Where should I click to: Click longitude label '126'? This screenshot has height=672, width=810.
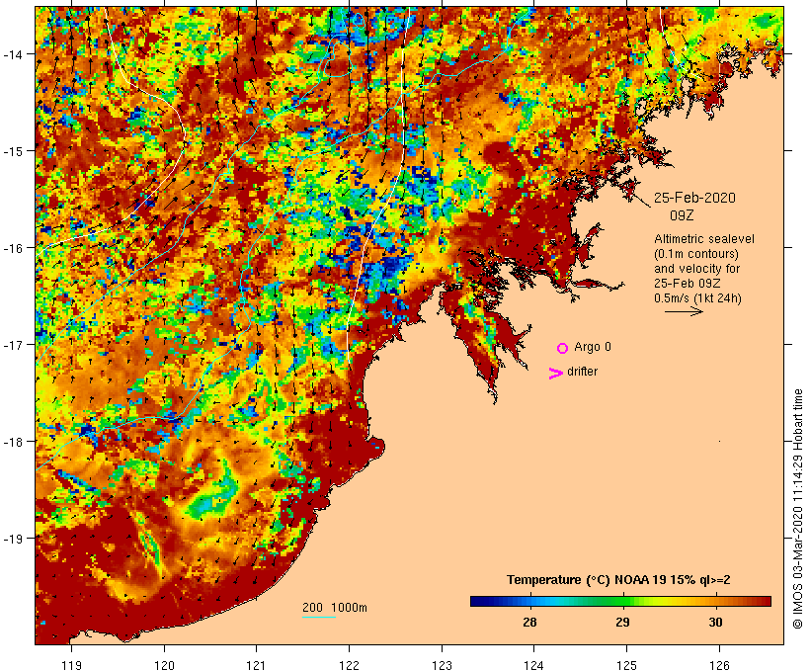[719, 665]
